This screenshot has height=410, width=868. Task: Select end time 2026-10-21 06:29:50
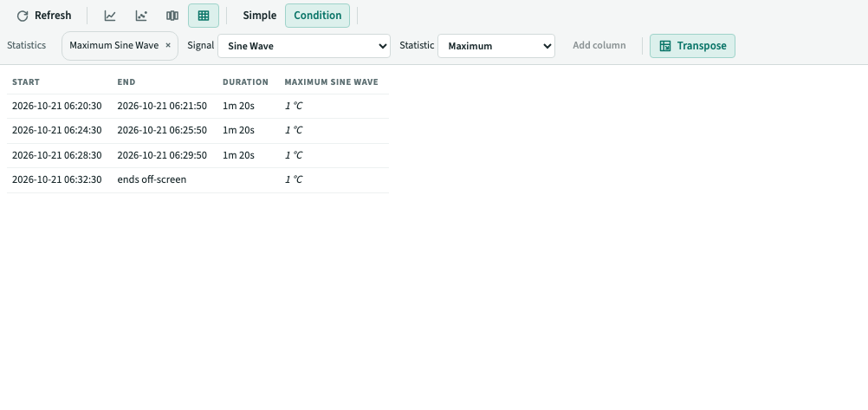pyautogui.click(x=162, y=155)
